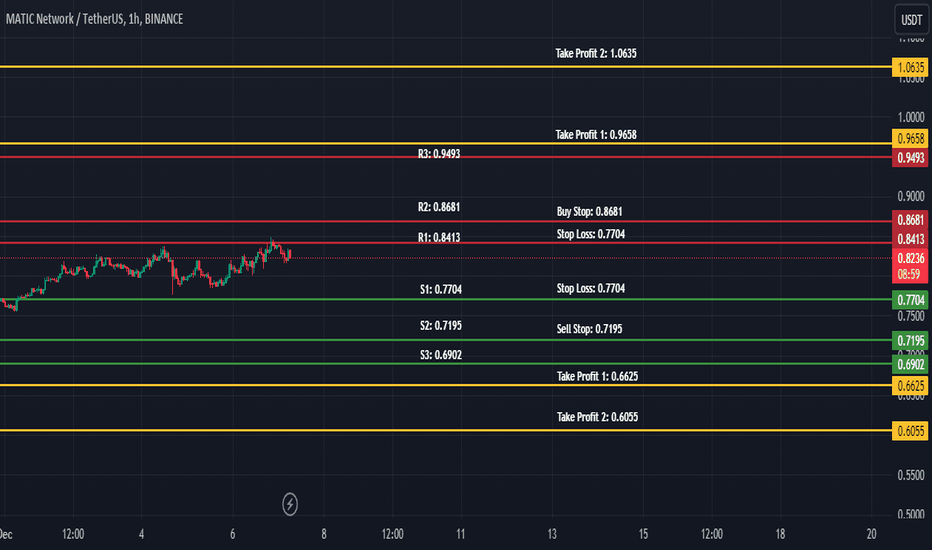Select the 0.8681 red price label
This screenshot has width=932, height=550.
pyautogui.click(x=910, y=220)
